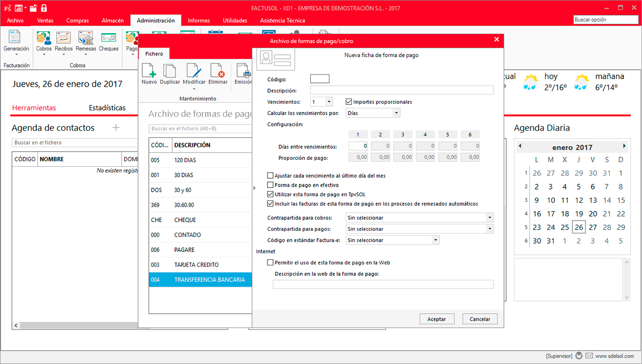Click the horizontal scrollbar left arrow
Image resolution: width=642 pixels, height=364 pixels.
tap(16, 326)
